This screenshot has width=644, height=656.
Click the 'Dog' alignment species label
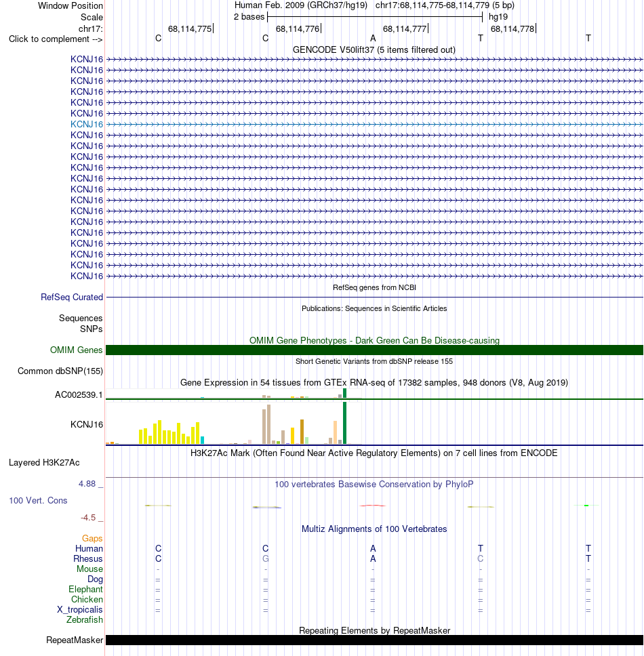click(95, 579)
